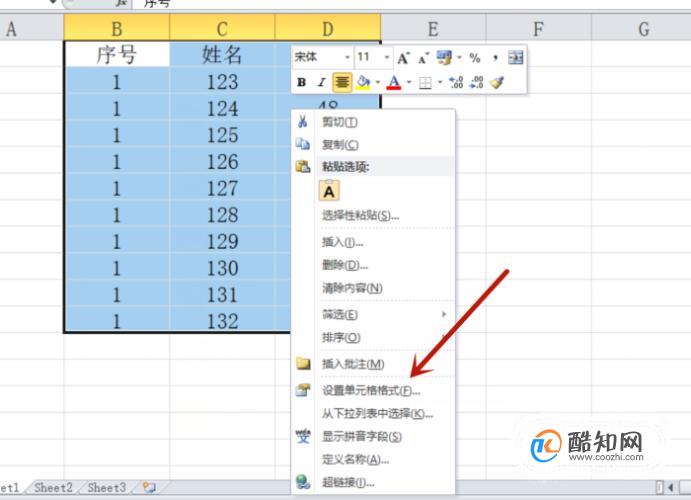Click insert new worksheet icon
691x500 pixels.
(x=149, y=487)
